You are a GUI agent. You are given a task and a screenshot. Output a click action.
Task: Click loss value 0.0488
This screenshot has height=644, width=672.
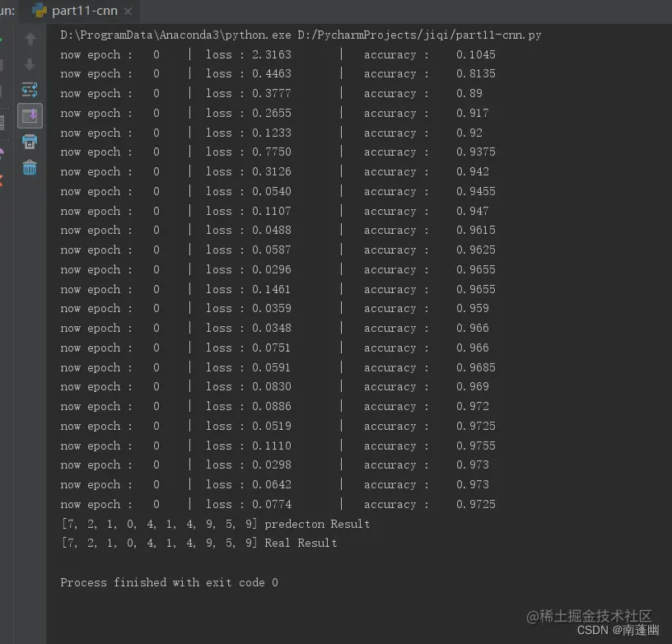tap(272, 230)
